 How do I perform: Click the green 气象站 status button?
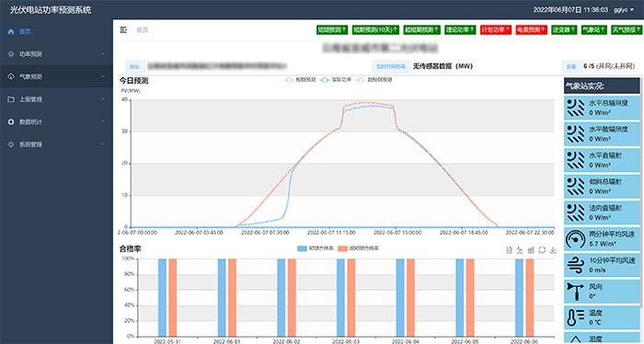coord(594,29)
